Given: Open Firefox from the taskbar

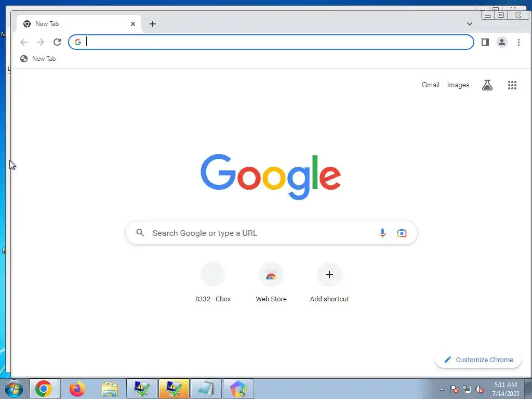Looking at the screenshot, I should [x=77, y=389].
